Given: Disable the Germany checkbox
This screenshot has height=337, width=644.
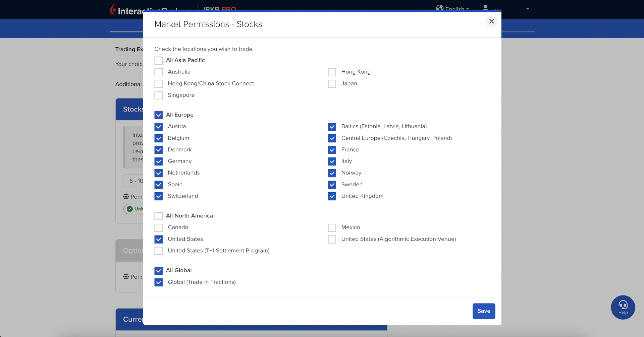Looking at the screenshot, I should 159,161.
